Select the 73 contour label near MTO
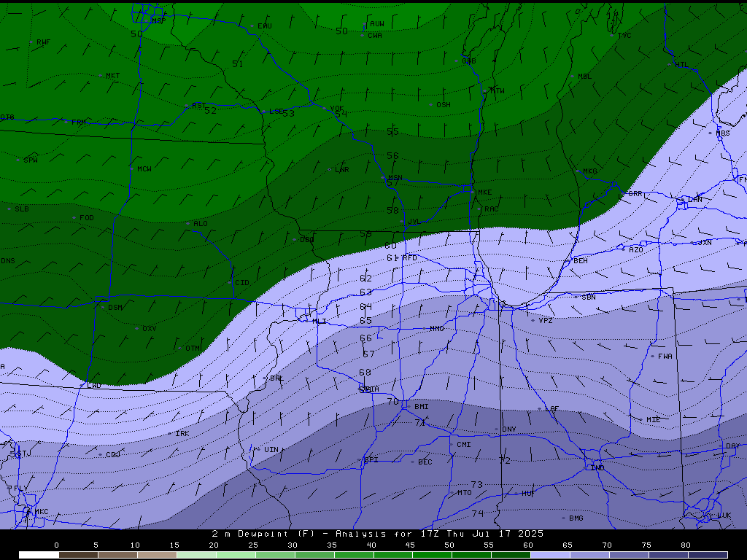747x560 pixels. coord(477,485)
